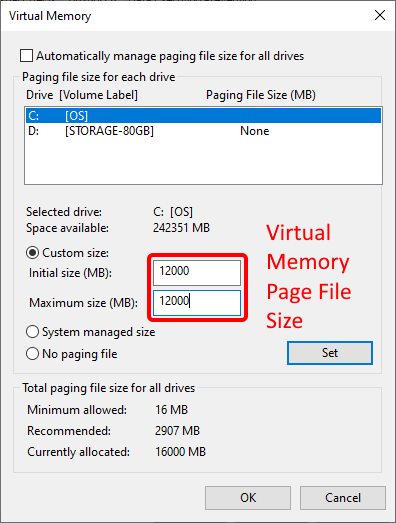Click the Initial size (MB) field

click(197, 273)
